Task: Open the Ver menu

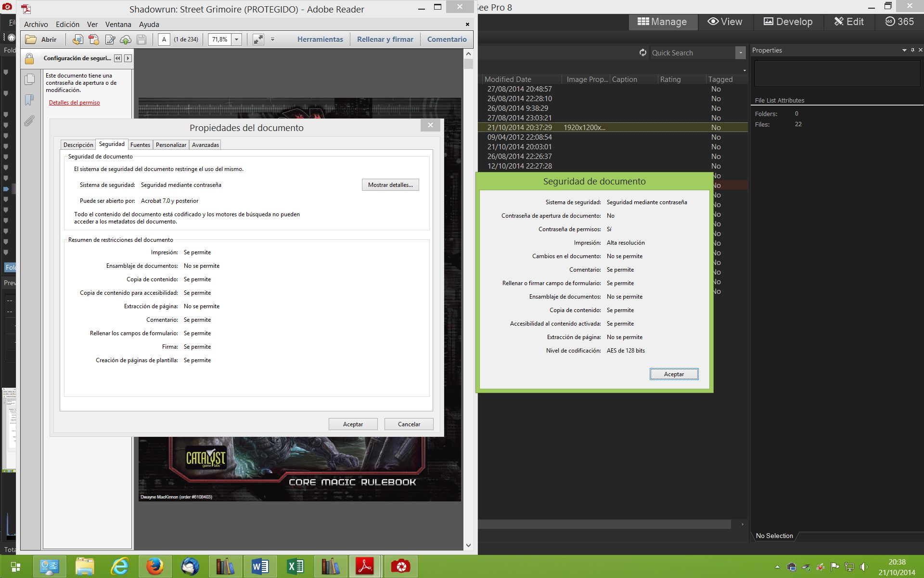Action: click(x=92, y=25)
